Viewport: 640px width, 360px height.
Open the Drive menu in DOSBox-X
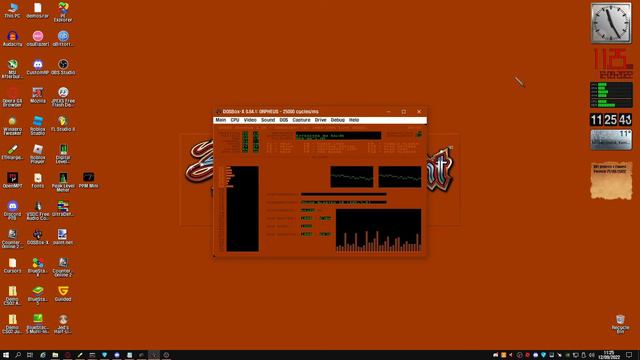320,120
